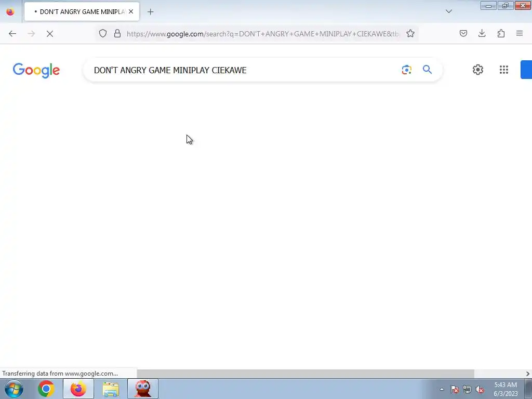Open network status tray icon
Image resolution: width=532 pixels, height=399 pixels.
467,389
